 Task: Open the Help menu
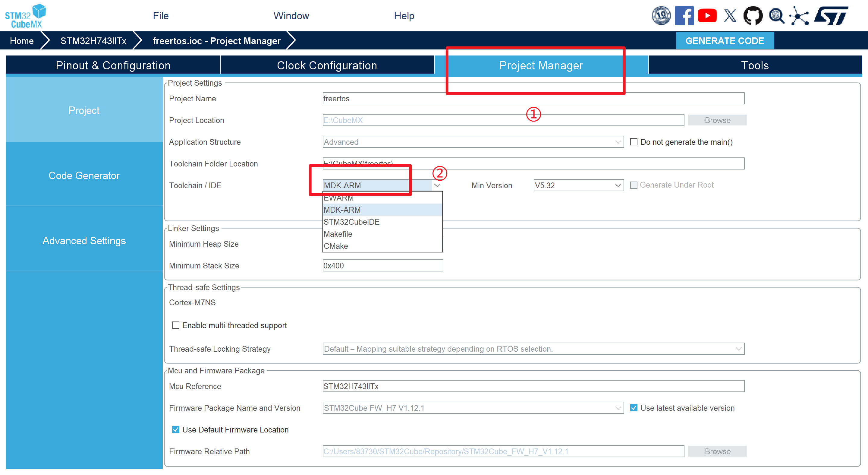(404, 16)
